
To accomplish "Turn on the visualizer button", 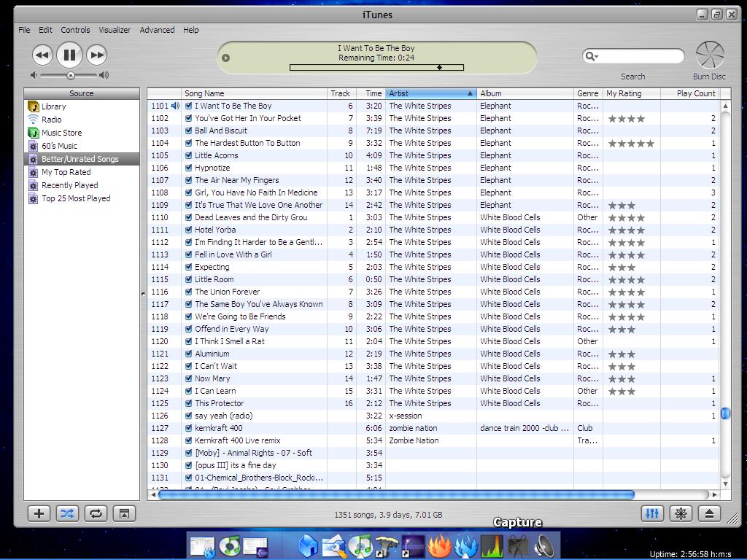I will pyautogui.click(x=681, y=513).
